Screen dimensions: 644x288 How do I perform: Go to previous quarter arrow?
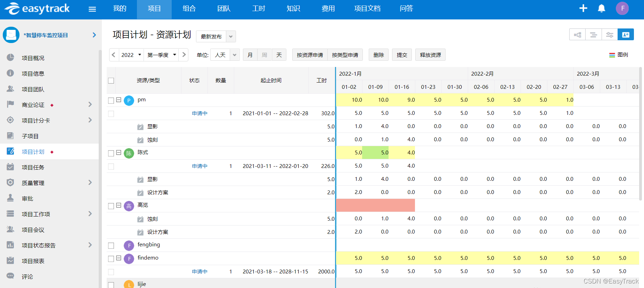pos(114,55)
